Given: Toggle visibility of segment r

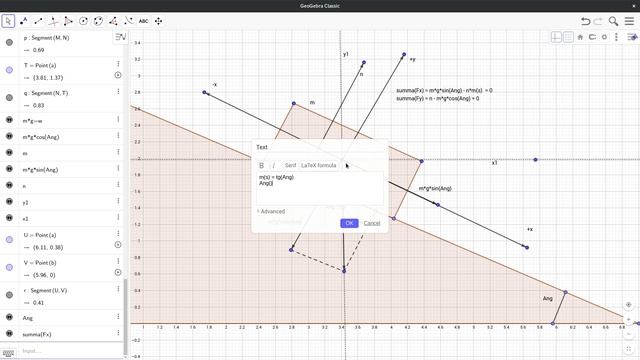Looking at the screenshot, I should coord(9,295).
